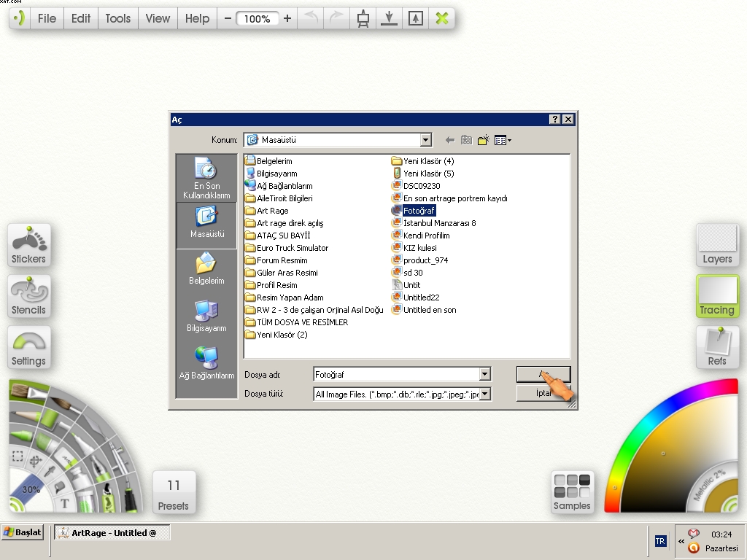Click the green X quit icon
Image resolution: width=747 pixels, height=560 pixels.
441,18
